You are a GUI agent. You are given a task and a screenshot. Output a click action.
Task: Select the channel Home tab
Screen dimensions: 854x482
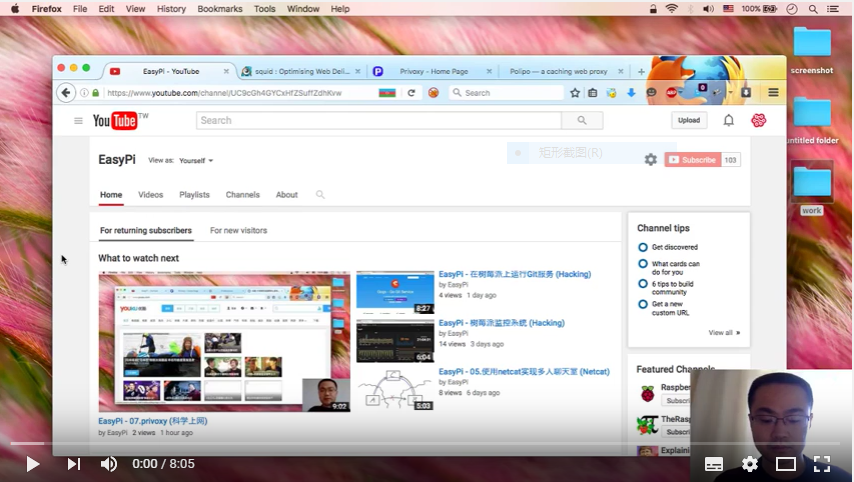coord(111,194)
